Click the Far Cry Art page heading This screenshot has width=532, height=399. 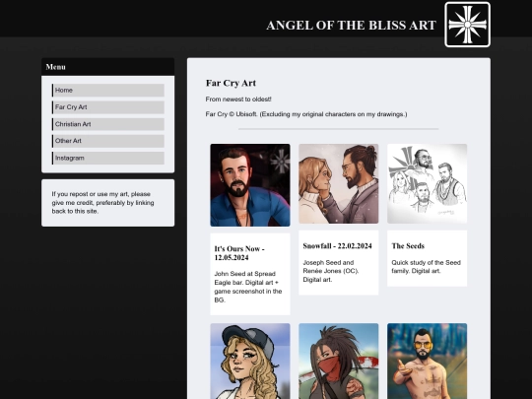coord(231,83)
